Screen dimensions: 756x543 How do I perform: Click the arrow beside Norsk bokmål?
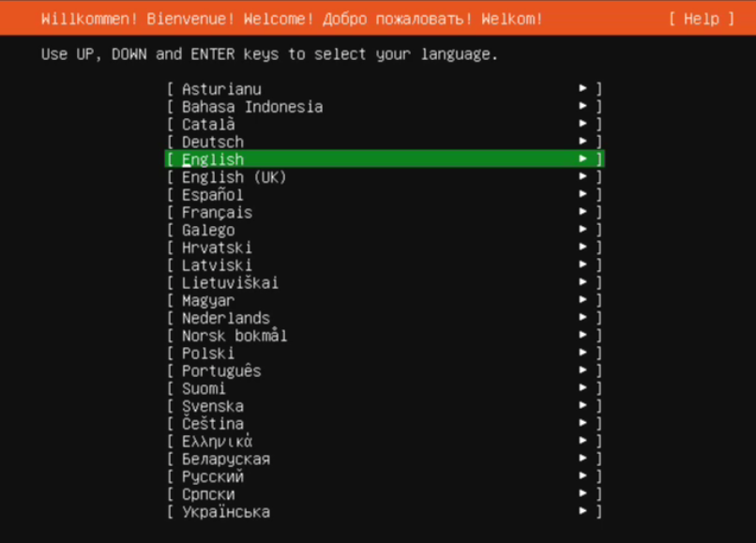point(582,334)
